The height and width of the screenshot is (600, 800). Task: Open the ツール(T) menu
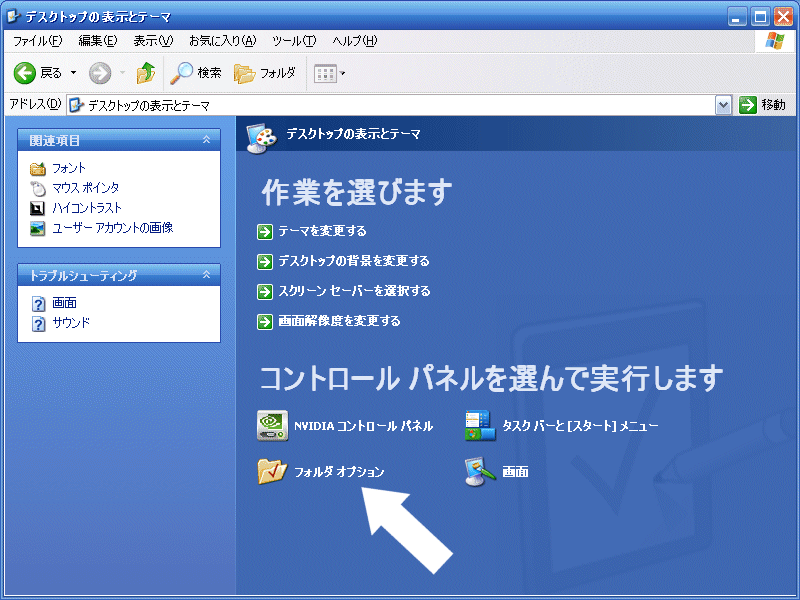(x=294, y=41)
